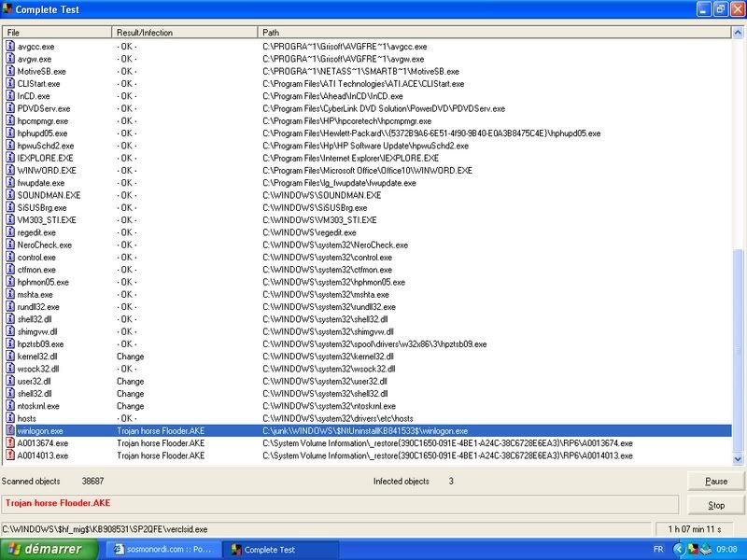Click the file icon for CLIStart.exe
The height and width of the screenshot is (560, 747).
10,83
